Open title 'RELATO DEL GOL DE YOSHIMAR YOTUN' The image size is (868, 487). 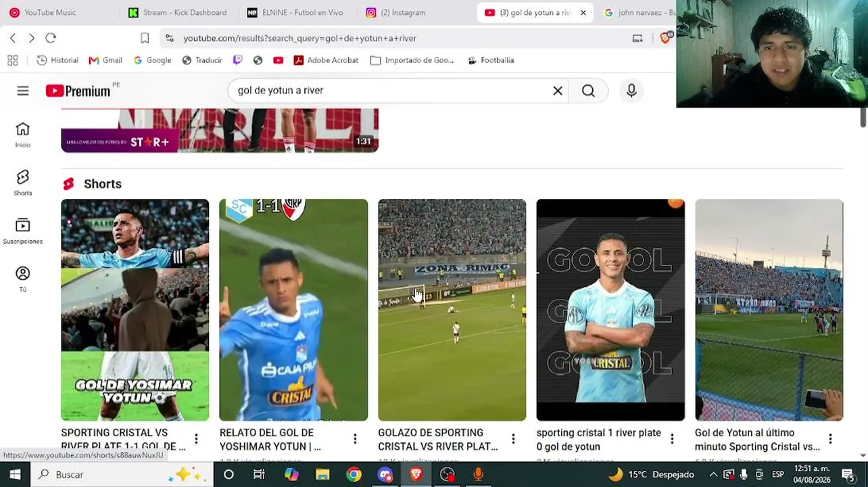coord(270,440)
